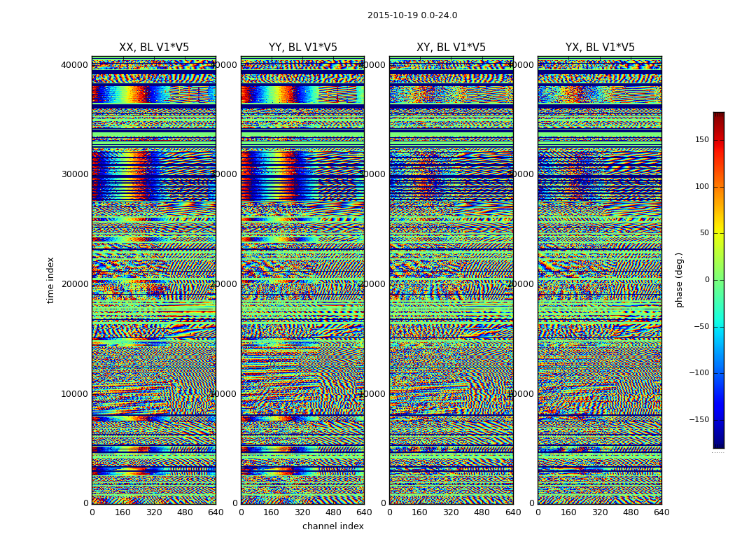This screenshot has width=735, height=560.
Task: Select the XX, BL V1*V5 subplot title
Action: [154, 48]
